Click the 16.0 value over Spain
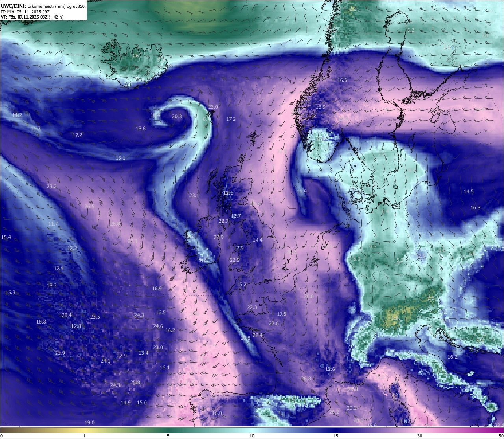 click(217, 413)
